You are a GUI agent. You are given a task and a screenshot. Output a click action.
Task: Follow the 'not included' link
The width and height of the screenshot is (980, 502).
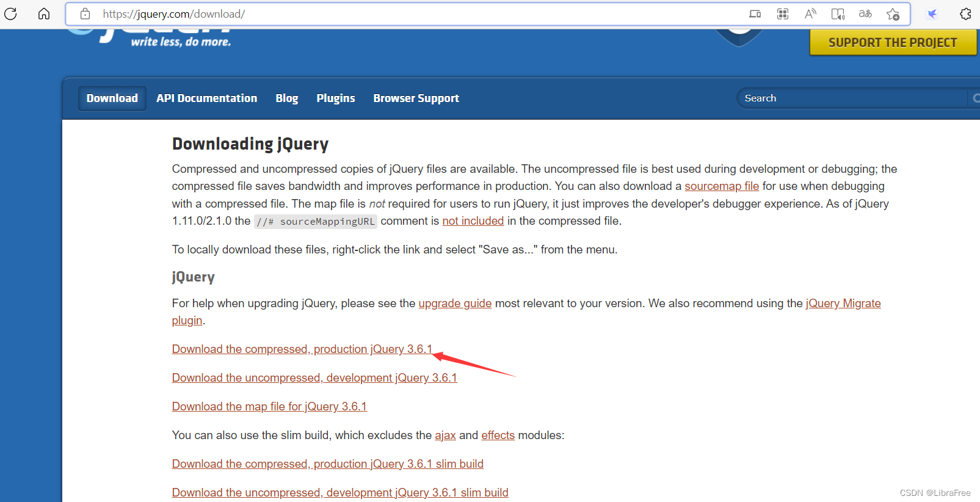[x=473, y=221]
